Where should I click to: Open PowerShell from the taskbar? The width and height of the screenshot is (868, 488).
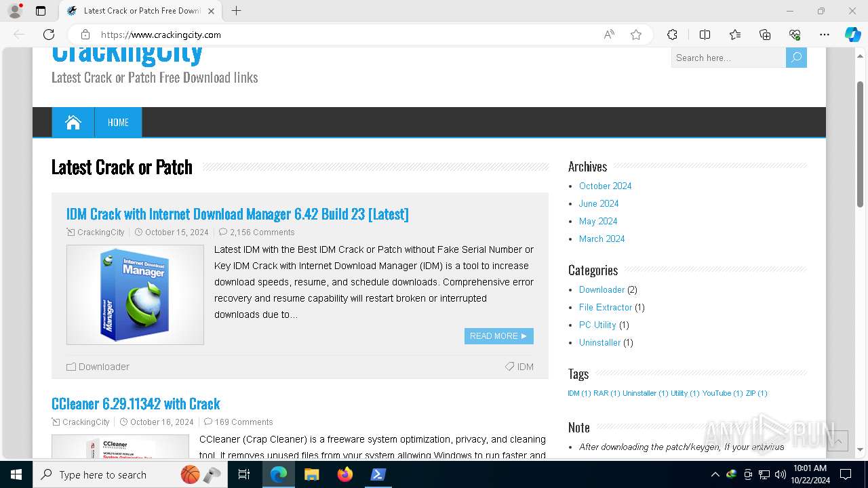pos(378,474)
